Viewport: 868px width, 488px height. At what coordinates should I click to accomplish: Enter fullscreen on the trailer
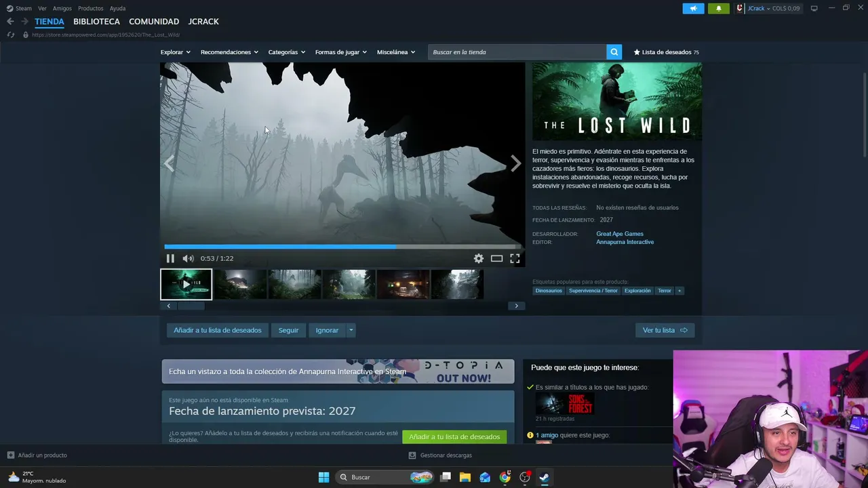515,258
